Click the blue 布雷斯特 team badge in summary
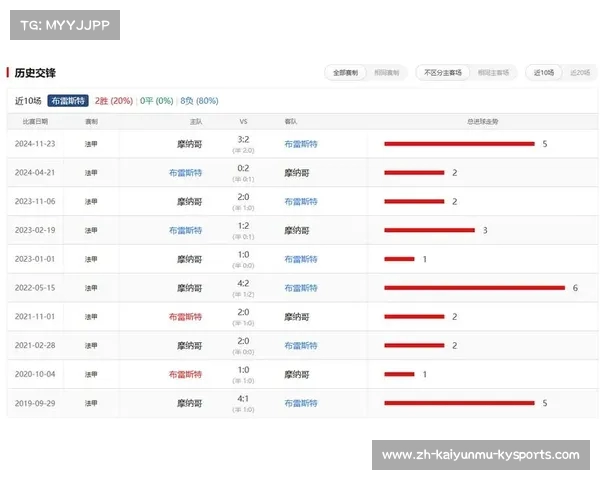The height and width of the screenshot is (480, 600). (x=68, y=101)
